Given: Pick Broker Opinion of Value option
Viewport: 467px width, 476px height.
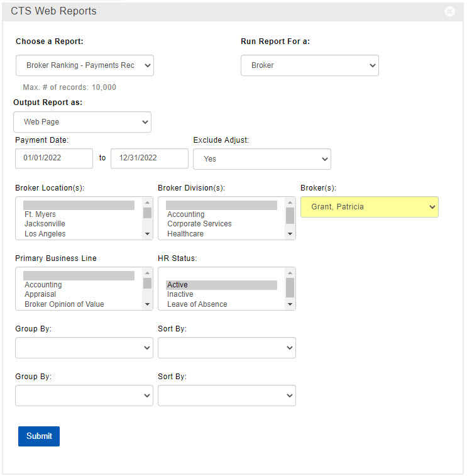Looking at the screenshot, I should pos(64,304).
